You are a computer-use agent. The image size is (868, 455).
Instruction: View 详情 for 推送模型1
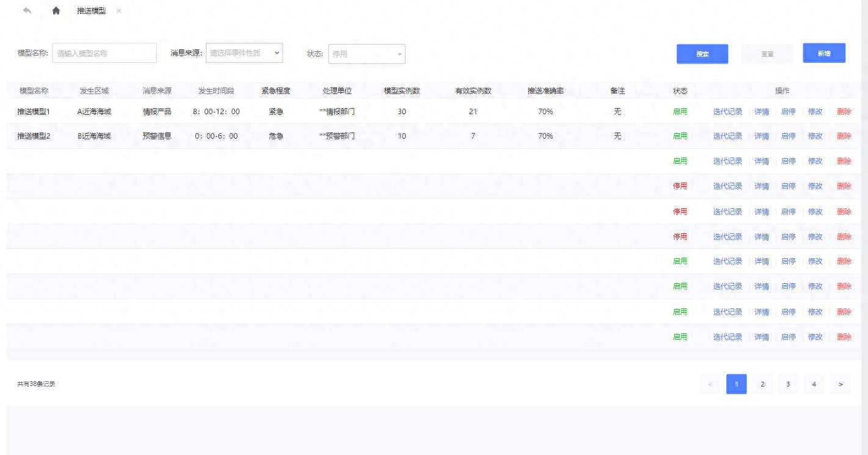tap(762, 112)
